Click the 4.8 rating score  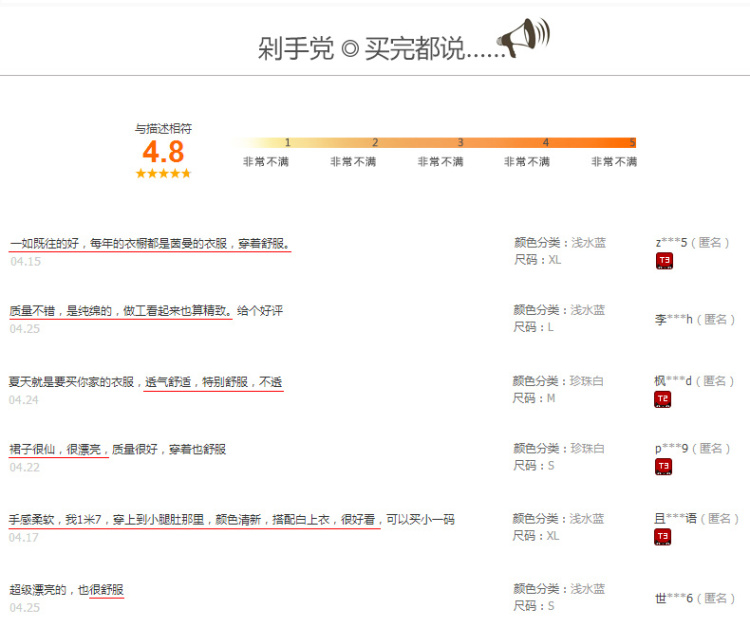click(x=163, y=152)
